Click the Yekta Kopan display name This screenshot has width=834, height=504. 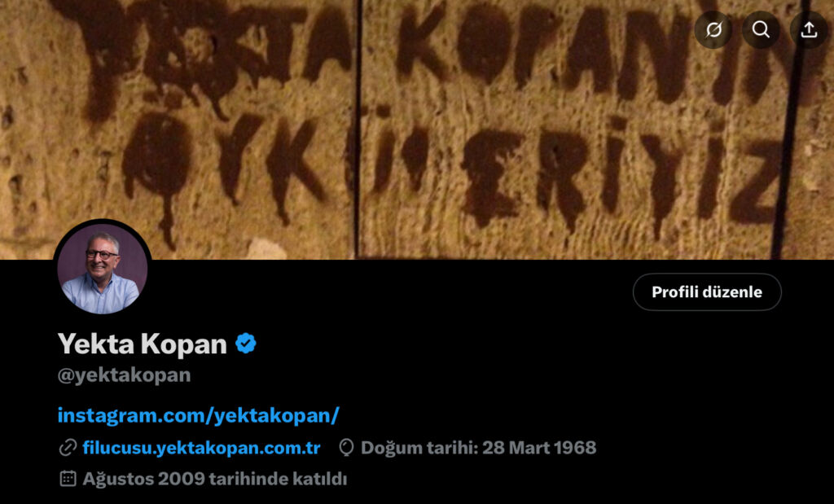(142, 344)
